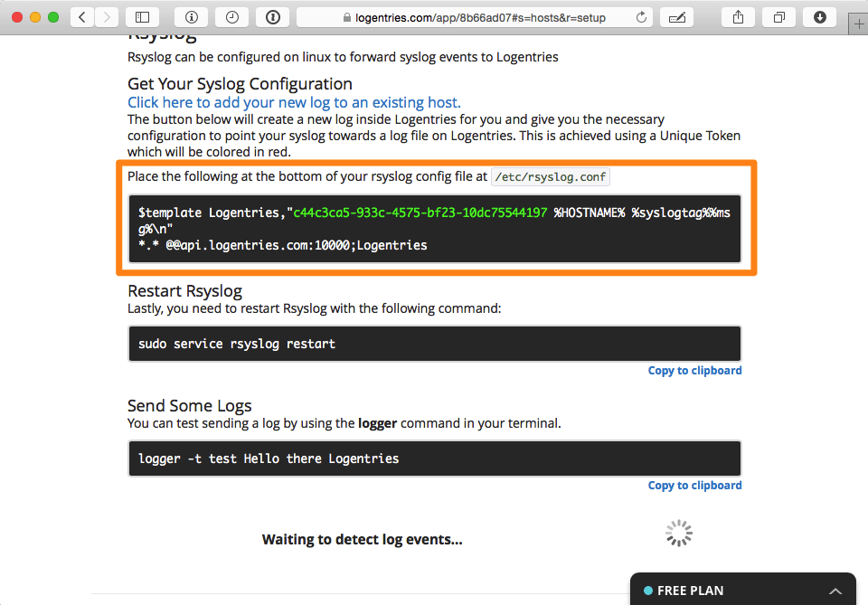This screenshot has height=605, width=868.
Task: Click the 'Restart Rsyslog' heading
Action: (184, 291)
